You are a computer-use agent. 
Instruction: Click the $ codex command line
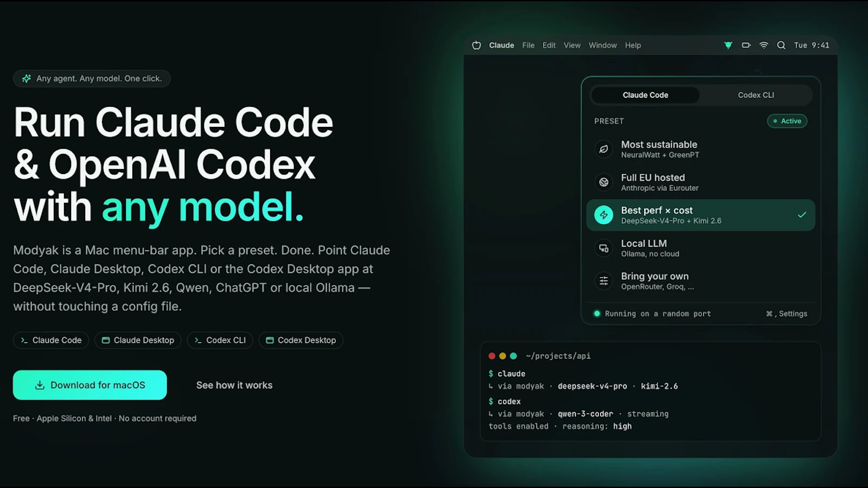(505, 401)
